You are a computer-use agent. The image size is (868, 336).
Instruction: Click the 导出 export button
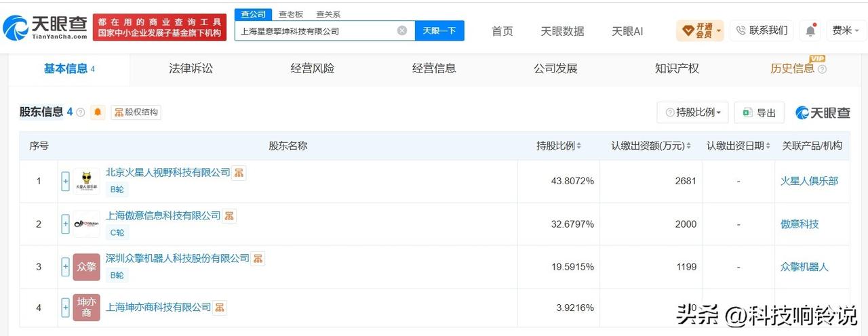(759, 112)
